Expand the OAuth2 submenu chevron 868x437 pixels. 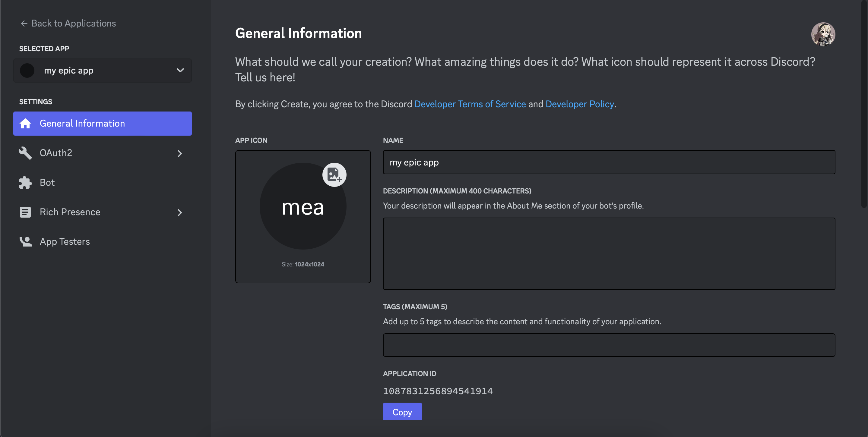(x=180, y=153)
